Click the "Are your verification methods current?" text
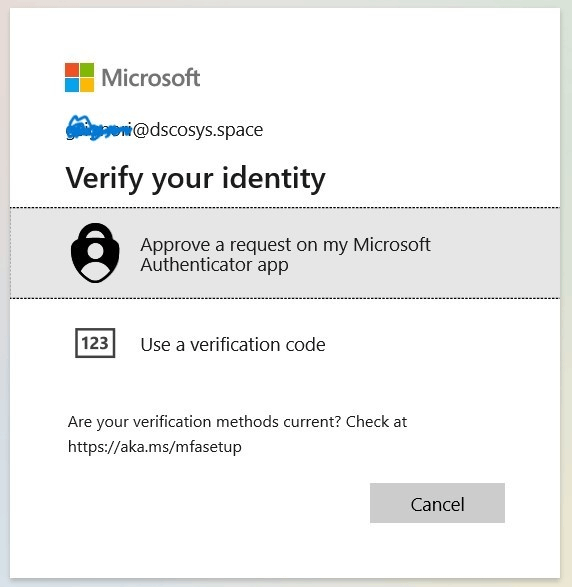 tap(204, 422)
